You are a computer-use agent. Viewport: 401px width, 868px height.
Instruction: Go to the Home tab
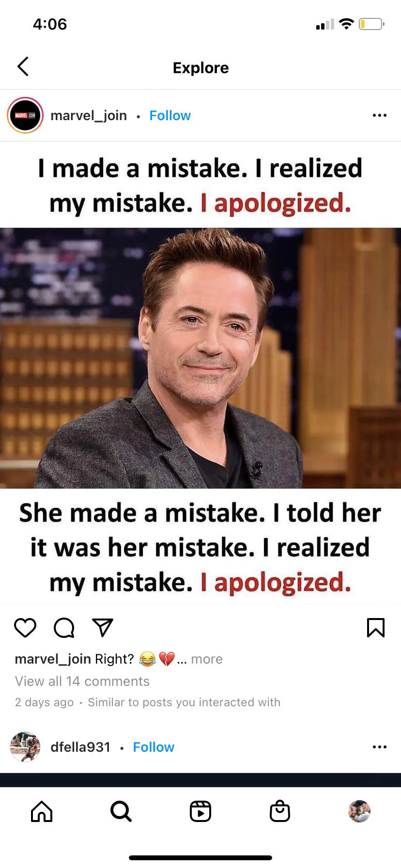(42, 811)
